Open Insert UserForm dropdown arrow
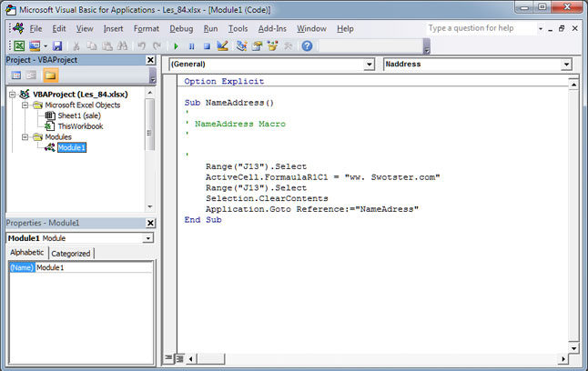 [x=46, y=46]
